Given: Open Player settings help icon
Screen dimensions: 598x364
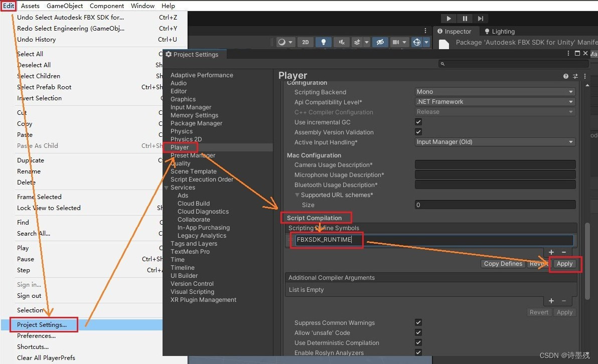Looking at the screenshot, I should [565, 76].
